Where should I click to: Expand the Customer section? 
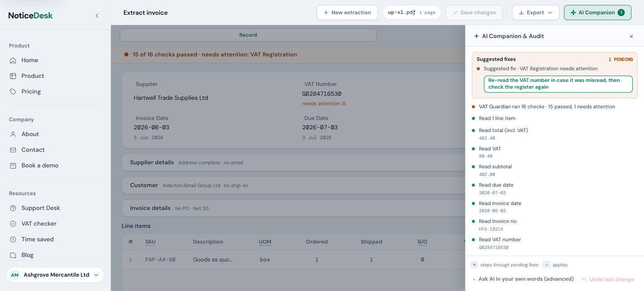(293, 185)
